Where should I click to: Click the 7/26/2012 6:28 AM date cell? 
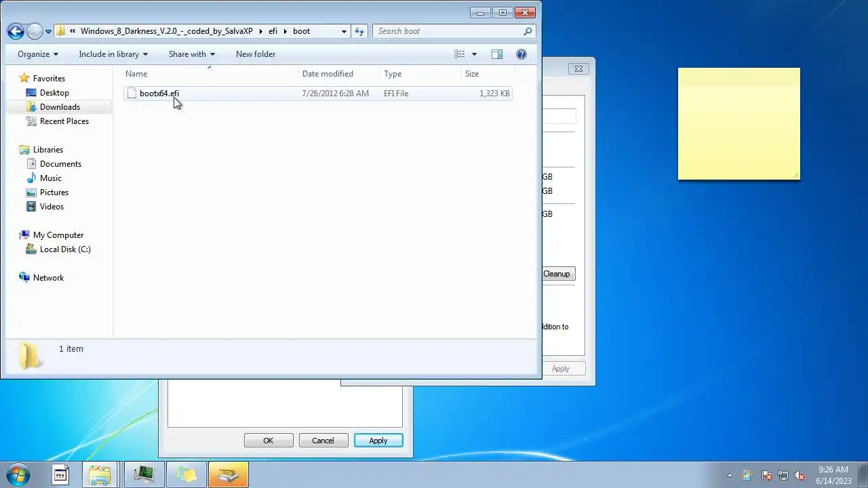(x=336, y=94)
